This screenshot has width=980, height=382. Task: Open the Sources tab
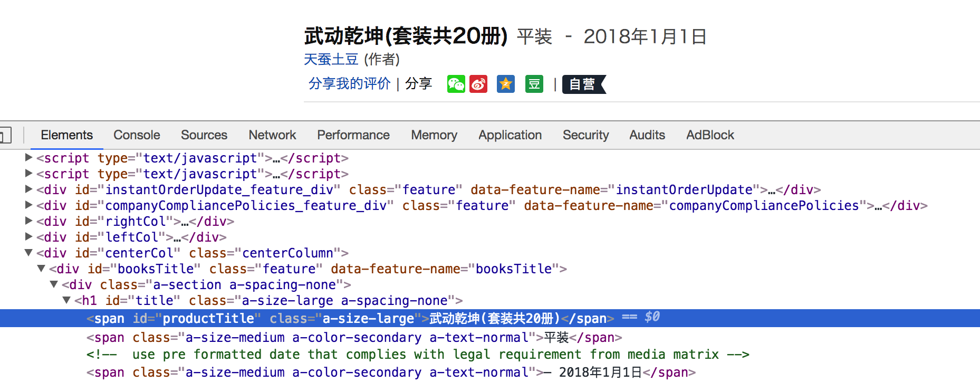[x=204, y=135]
